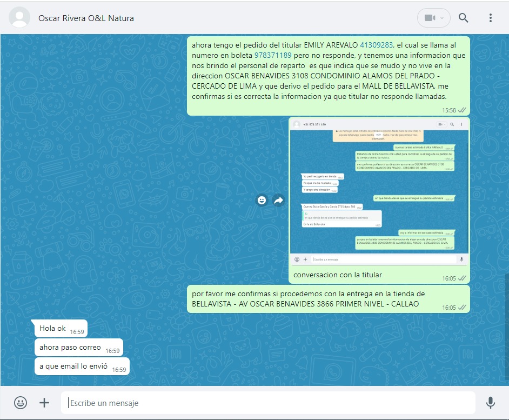Click phone number link 978371189
The height and width of the screenshot is (420, 509).
click(273, 55)
